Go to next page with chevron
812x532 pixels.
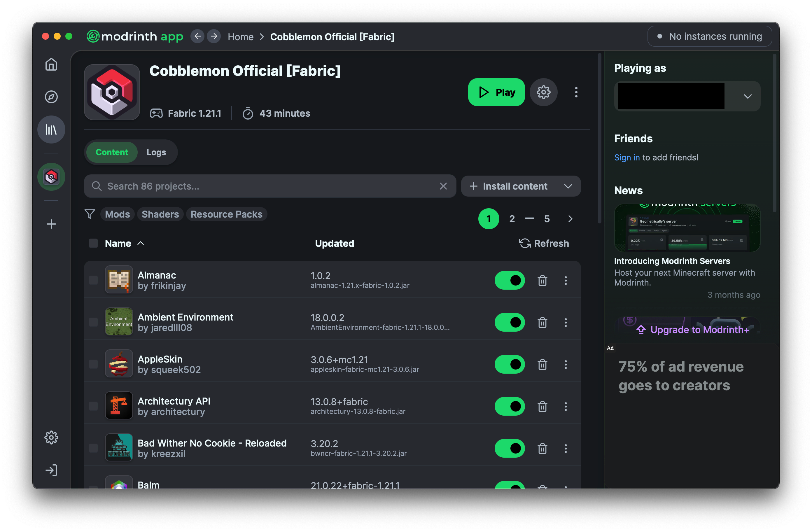(x=570, y=219)
